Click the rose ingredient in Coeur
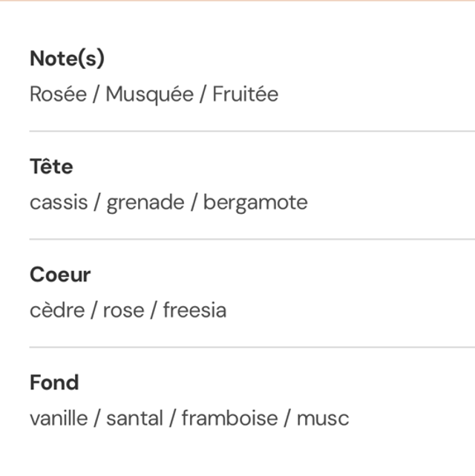The image size is (475, 476). (x=123, y=310)
